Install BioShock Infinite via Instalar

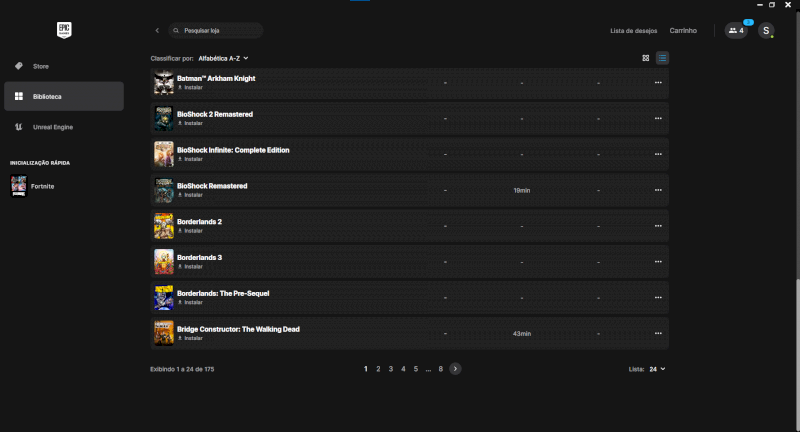[190, 159]
